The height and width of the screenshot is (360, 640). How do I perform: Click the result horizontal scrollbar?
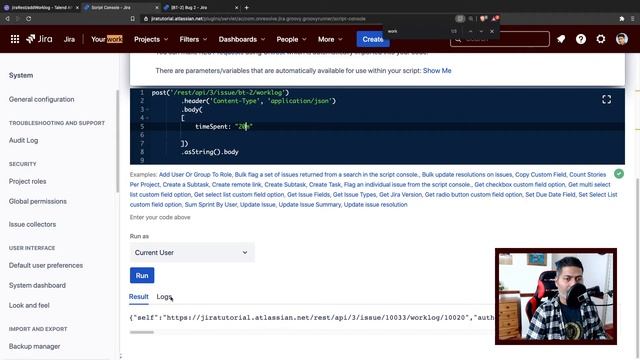tap(142, 332)
